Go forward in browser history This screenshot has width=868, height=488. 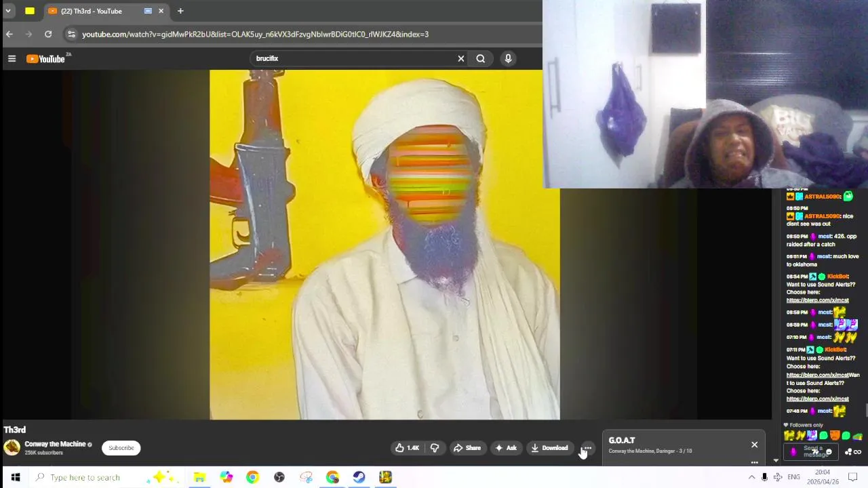(28, 34)
